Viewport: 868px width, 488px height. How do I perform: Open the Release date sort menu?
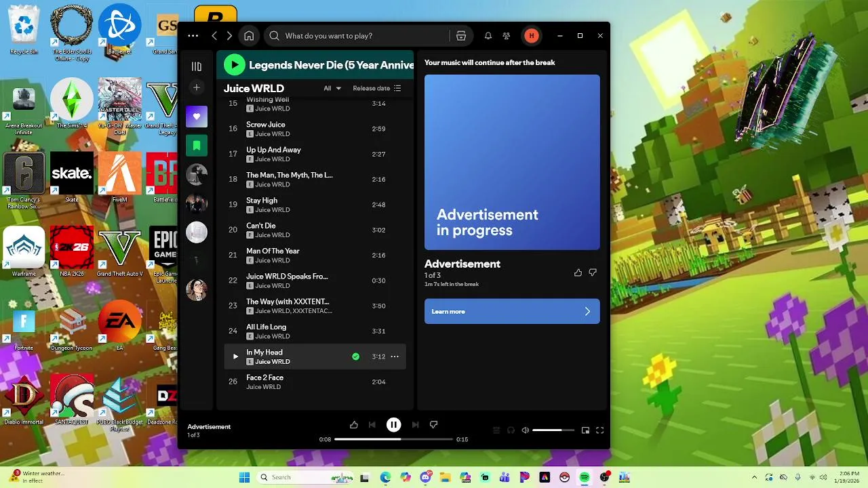pyautogui.click(x=377, y=88)
